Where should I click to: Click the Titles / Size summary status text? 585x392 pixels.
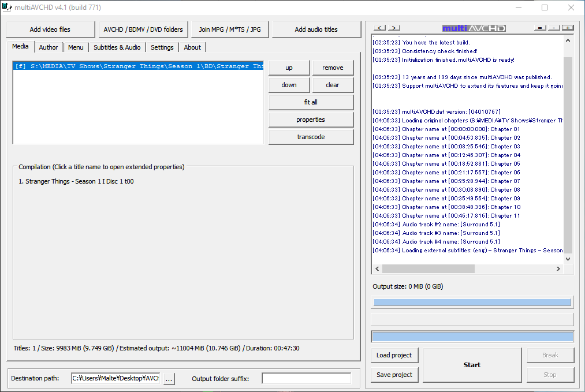click(x=157, y=348)
